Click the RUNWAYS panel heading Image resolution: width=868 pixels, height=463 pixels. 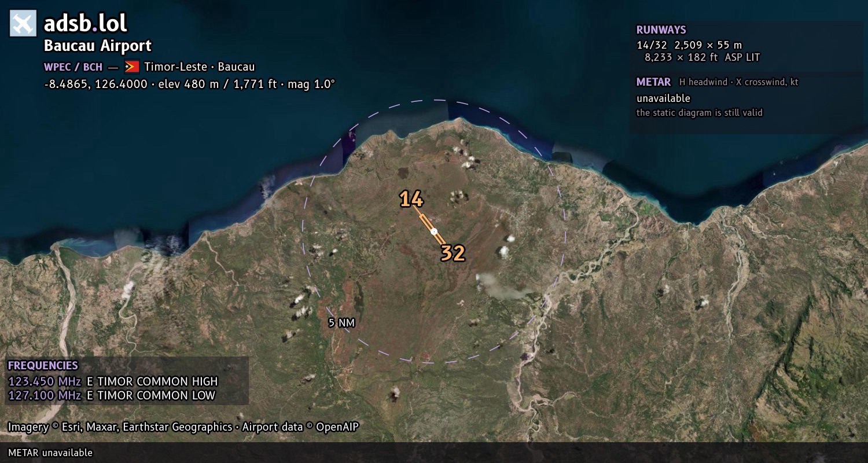pos(661,30)
